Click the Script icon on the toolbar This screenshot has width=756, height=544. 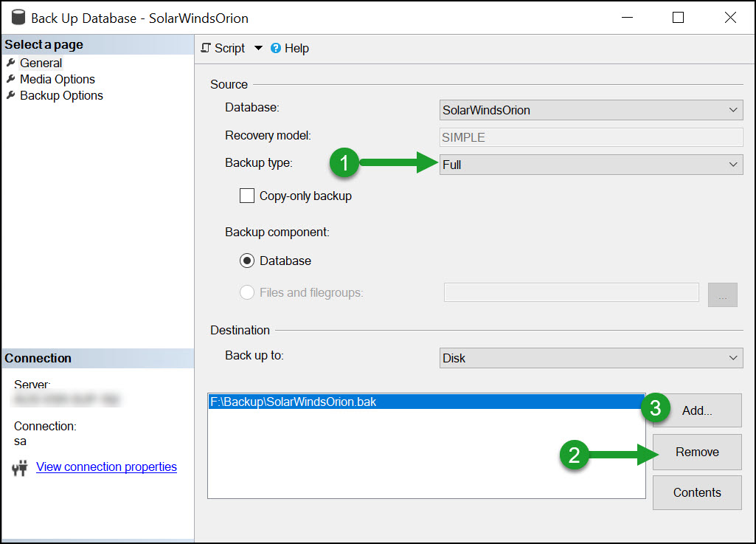tap(205, 48)
